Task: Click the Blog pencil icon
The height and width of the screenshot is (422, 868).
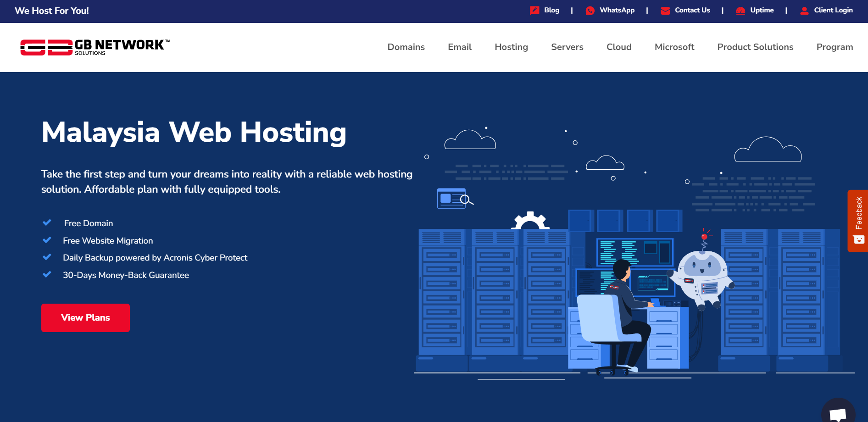Action: pos(534,11)
